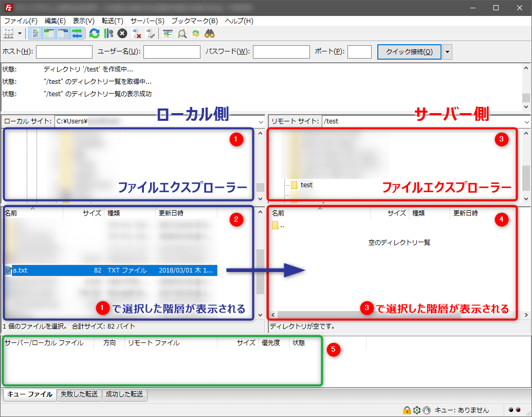Open the Site Manager dropdown arrow
The image size is (532, 417).
pyautogui.click(x=20, y=33)
